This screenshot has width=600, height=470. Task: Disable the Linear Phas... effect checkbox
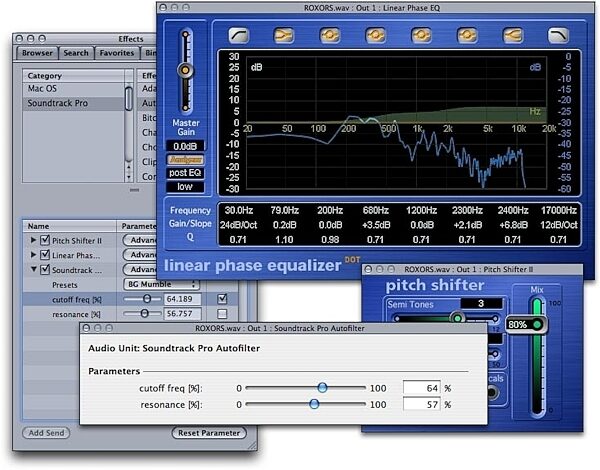[45, 255]
